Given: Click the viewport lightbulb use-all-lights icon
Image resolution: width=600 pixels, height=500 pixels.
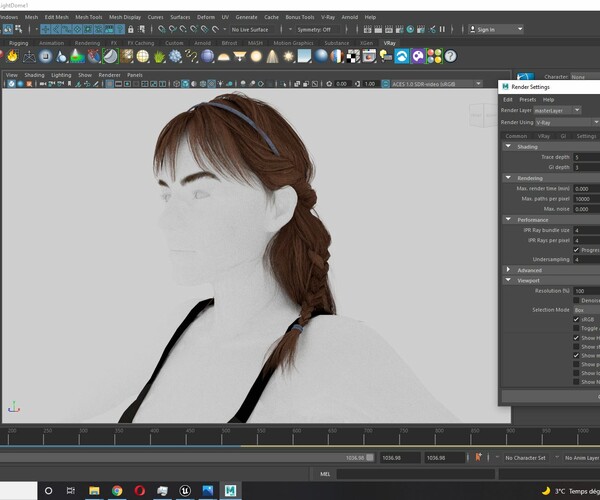Looking at the screenshot, I should click(221, 84).
